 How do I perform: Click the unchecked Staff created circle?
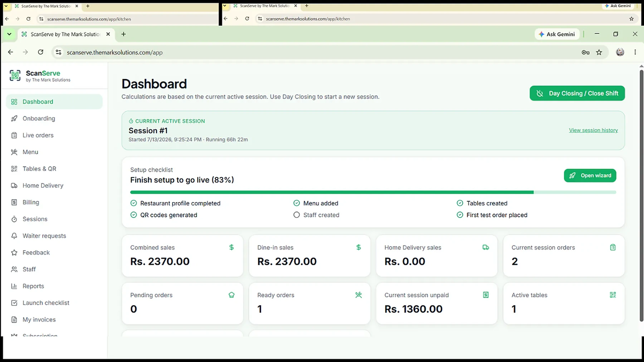[297, 215]
